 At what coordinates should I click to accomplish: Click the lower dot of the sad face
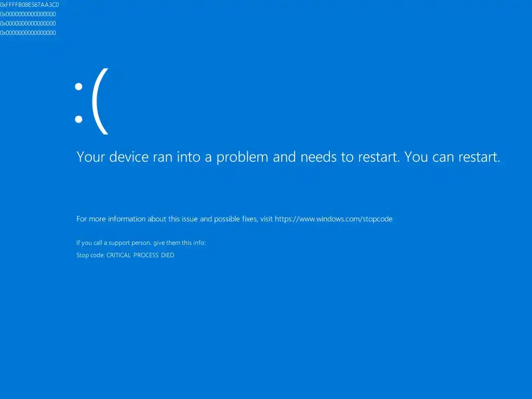click(79, 119)
